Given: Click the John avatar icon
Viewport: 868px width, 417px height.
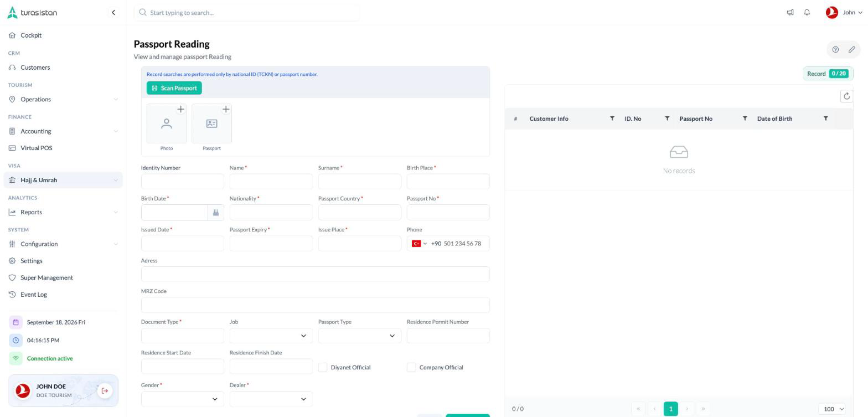Looking at the screenshot, I should pyautogui.click(x=831, y=12).
